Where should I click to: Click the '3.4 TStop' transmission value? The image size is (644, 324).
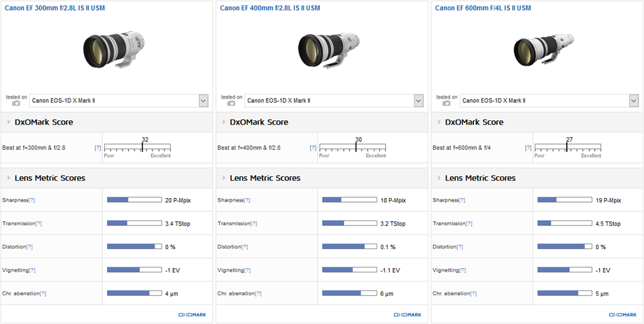[x=177, y=224]
